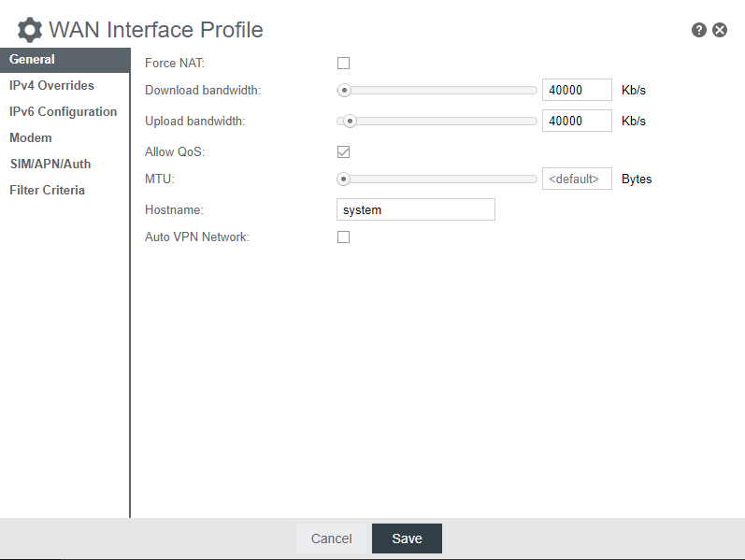The image size is (745, 560).
Task: Click the Download bandwidth slider handle
Action: click(344, 90)
